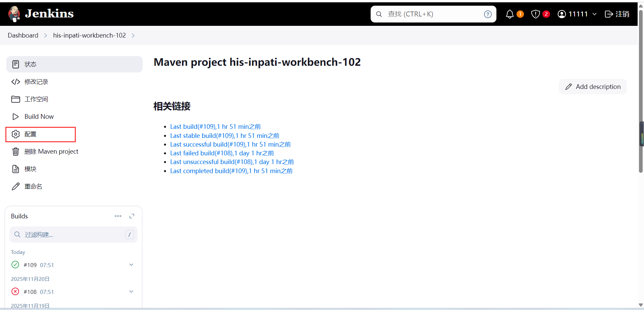Click the scrollbar down arrow

641,305
